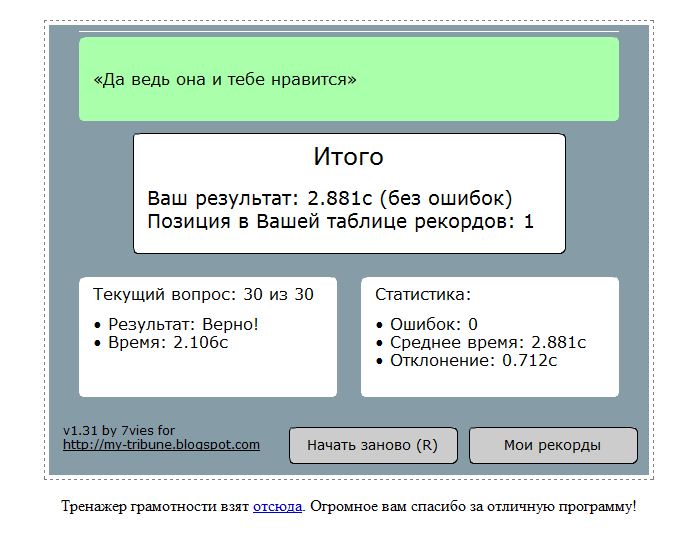Click the "Начать заново (R)" button
This screenshot has height=539, width=696.
(x=372, y=446)
